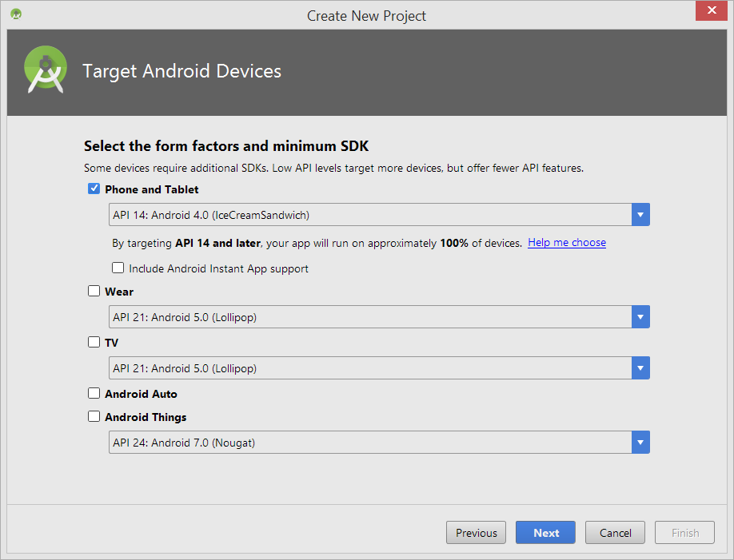Click TV's API 21 Lollipop combo box

(379, 368)
